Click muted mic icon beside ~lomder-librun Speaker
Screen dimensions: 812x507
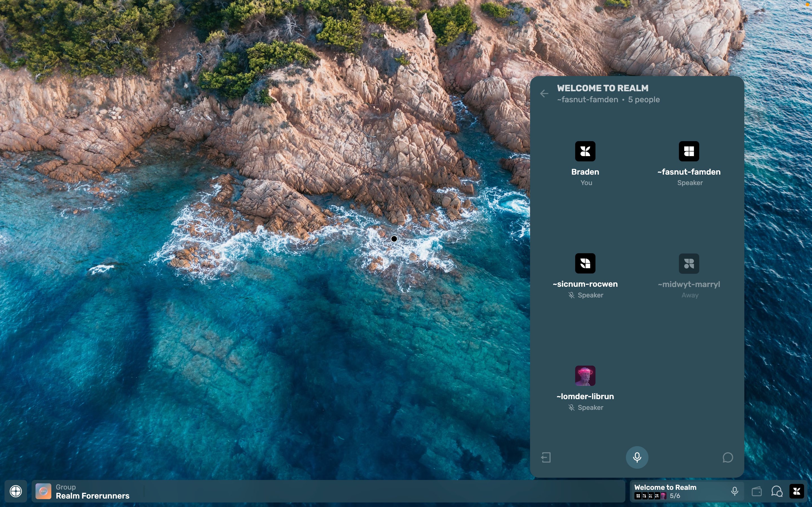click(572, 408)
